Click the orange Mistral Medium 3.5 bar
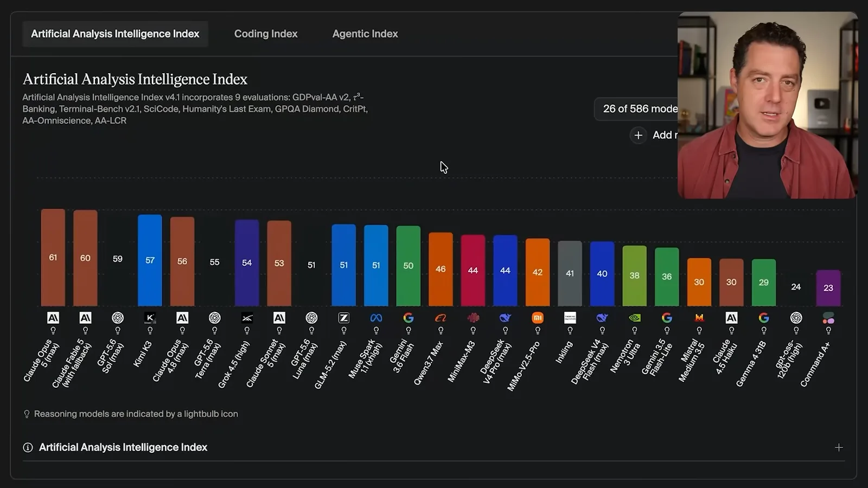Image resolution: width=868 pixels, height=488 pixels. coord(699,282)
